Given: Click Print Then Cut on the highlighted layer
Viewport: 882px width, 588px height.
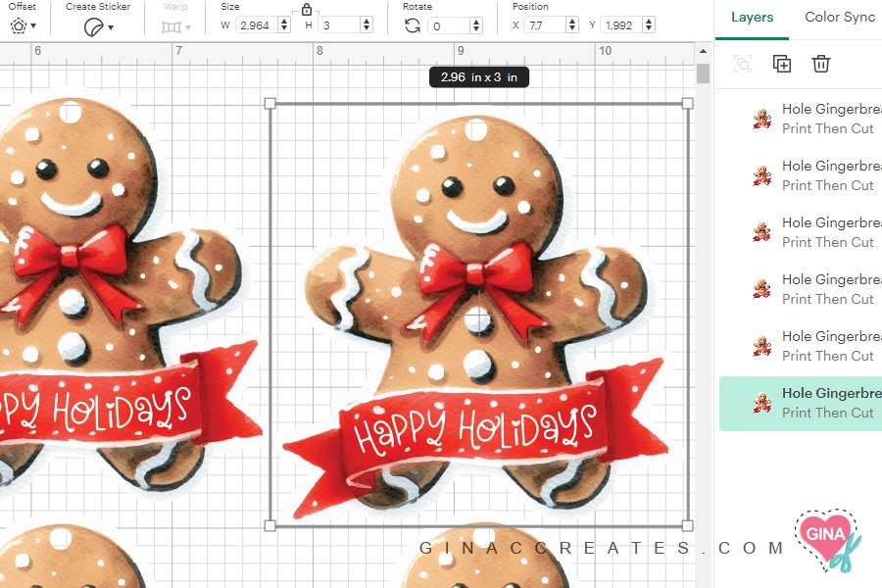Looking at the screenshot, I should pyautogui.click(x=828, y=413).
